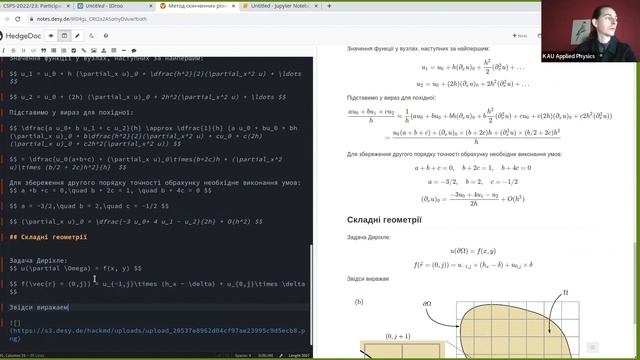Open the Spaces indentation setting in status bar
Screen dimensions: 640x360
click(x=242, y=356)
